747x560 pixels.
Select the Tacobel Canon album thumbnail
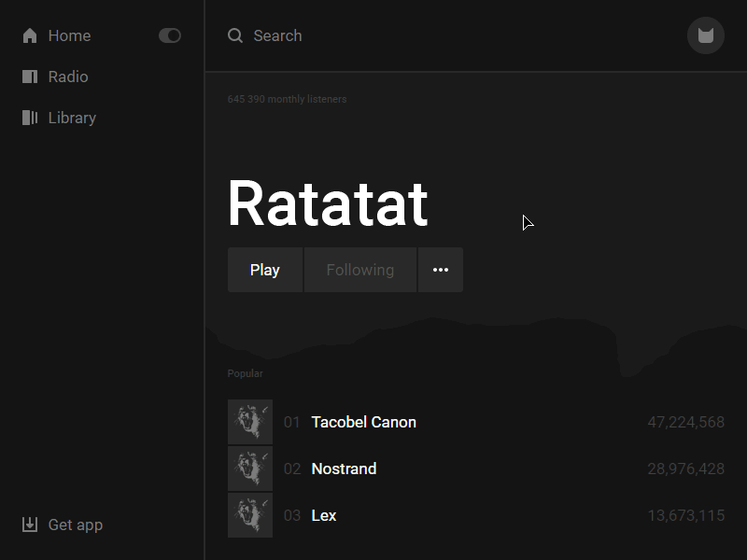(x=250, y=422)
